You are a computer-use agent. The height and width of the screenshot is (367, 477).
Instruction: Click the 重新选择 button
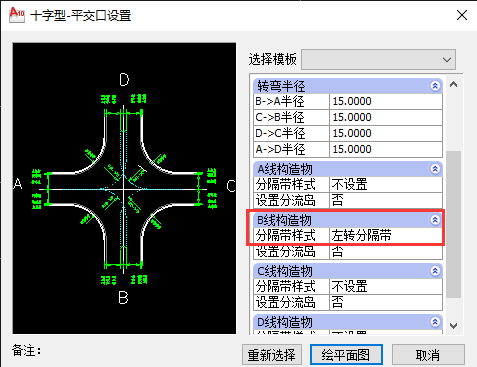coord(272,355)
